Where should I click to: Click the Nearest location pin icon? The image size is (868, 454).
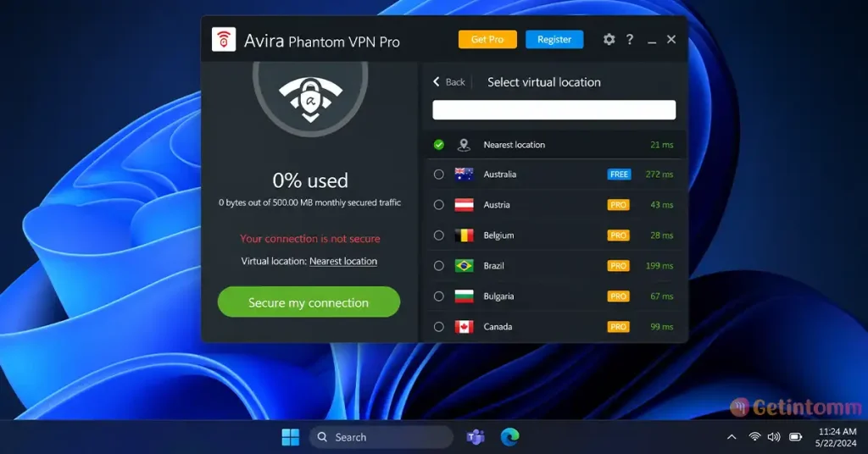464,145
